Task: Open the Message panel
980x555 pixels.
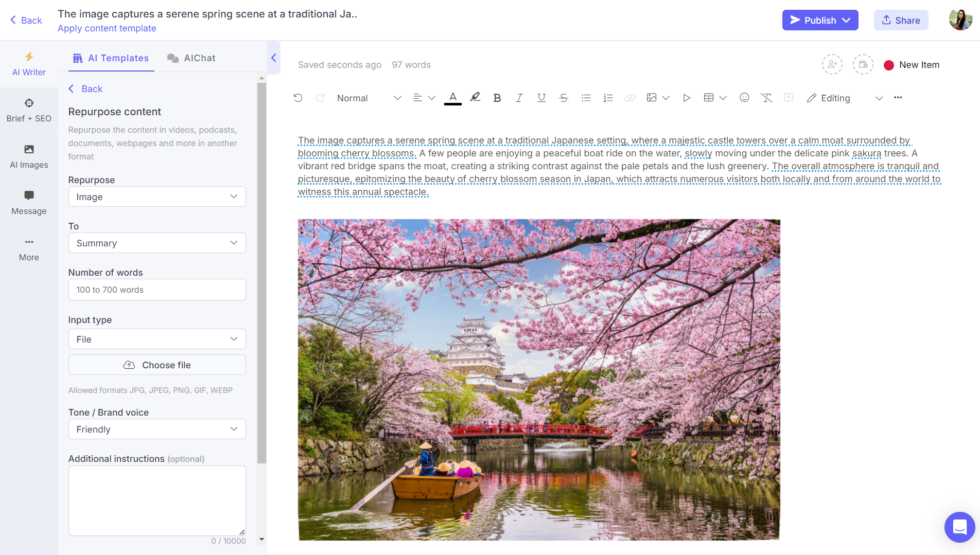Action: [x=28, y=203]
